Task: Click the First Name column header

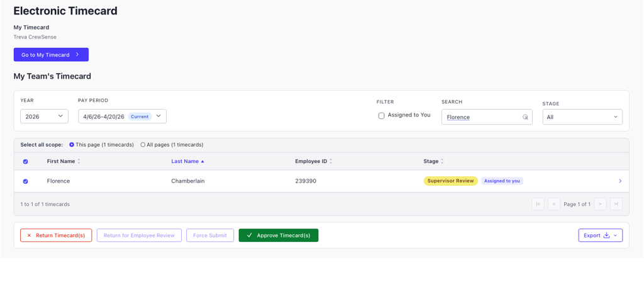Action: 61,162
